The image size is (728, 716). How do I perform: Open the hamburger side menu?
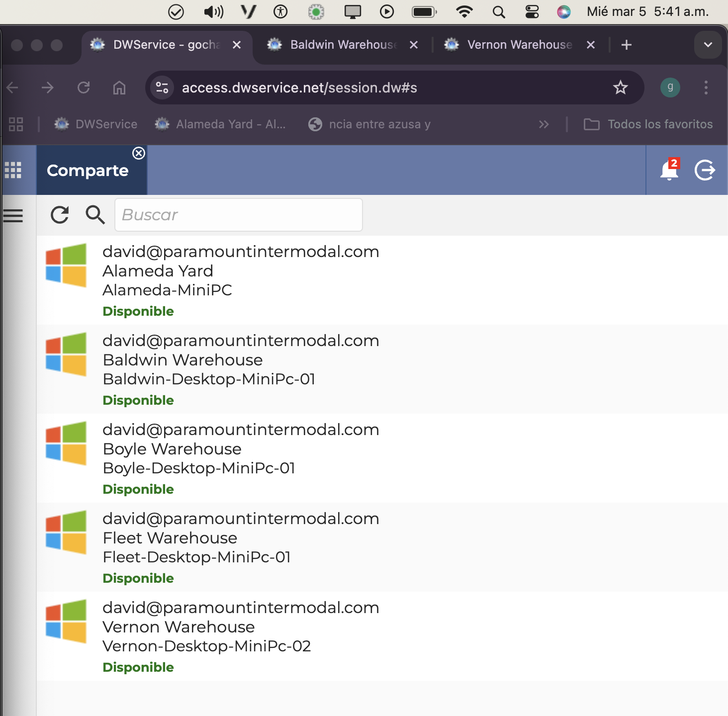point(13,215)
